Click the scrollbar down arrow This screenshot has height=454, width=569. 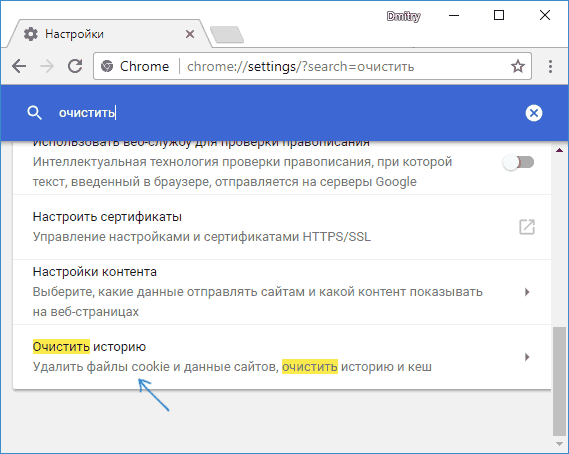click(x=559, y=444)
